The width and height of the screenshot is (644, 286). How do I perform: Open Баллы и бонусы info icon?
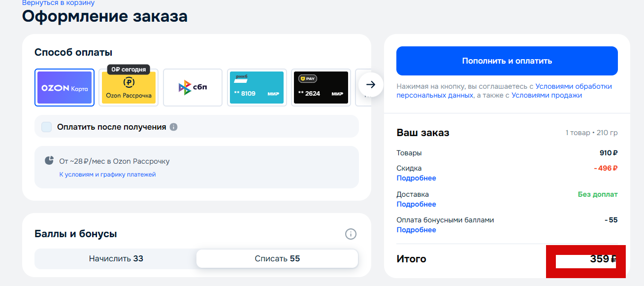pyautogui.click(x=351, y=234)
